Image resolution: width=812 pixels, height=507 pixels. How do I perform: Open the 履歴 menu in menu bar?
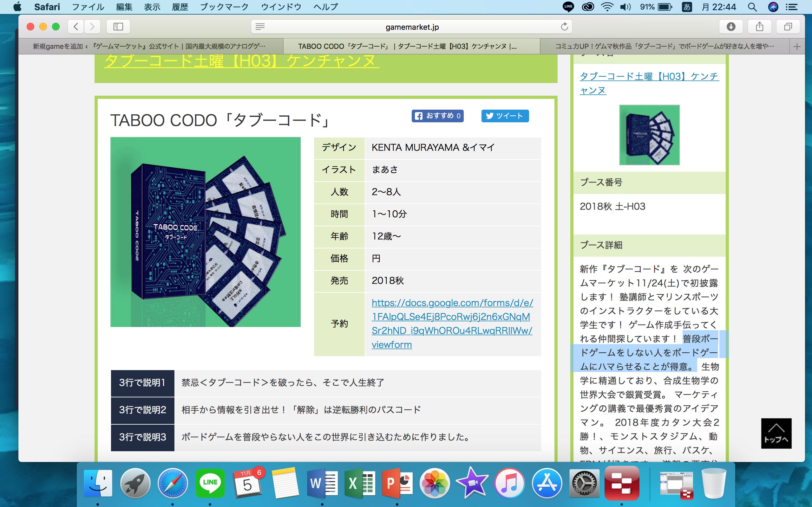pos(180,7)
